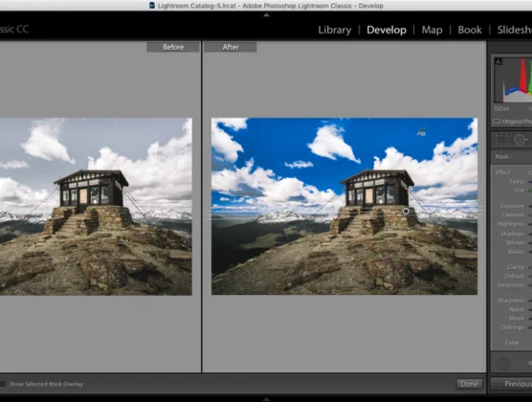Go to the Map module
Screen dimensions: 532x402
pyautogui.click(x=432, y=30)
